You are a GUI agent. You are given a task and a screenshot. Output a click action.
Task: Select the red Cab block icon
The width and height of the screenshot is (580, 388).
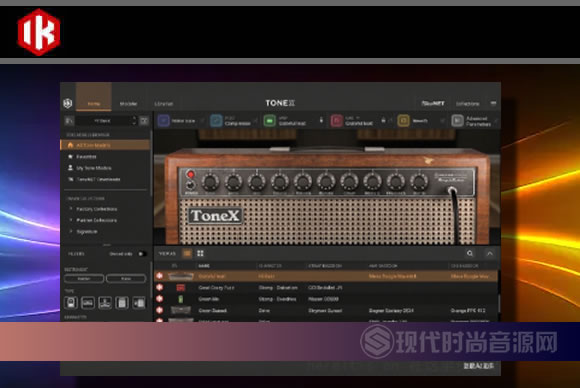[x=337, y=121]
